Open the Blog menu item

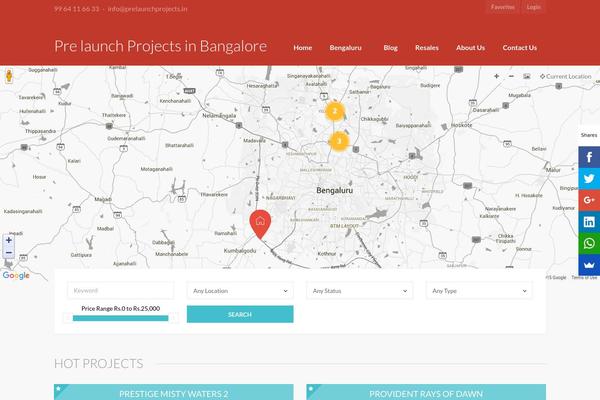(x=390, y=48)
